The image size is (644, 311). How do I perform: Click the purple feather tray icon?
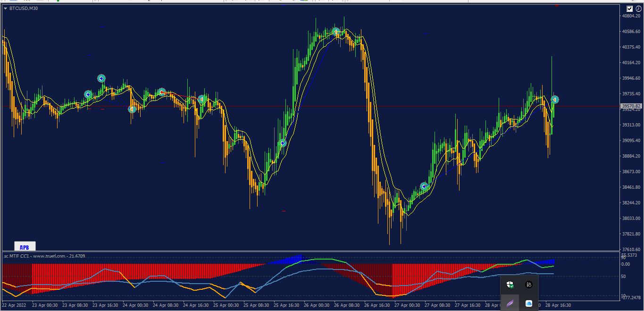tap(510, 303)
